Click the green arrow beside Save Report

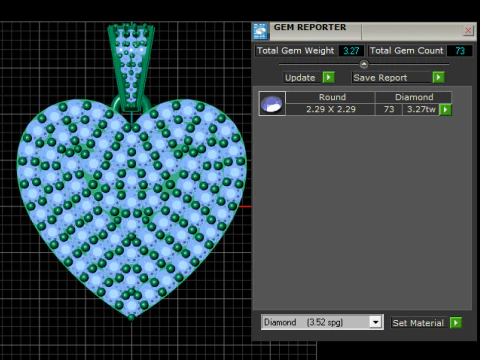(x=438, y=77)
